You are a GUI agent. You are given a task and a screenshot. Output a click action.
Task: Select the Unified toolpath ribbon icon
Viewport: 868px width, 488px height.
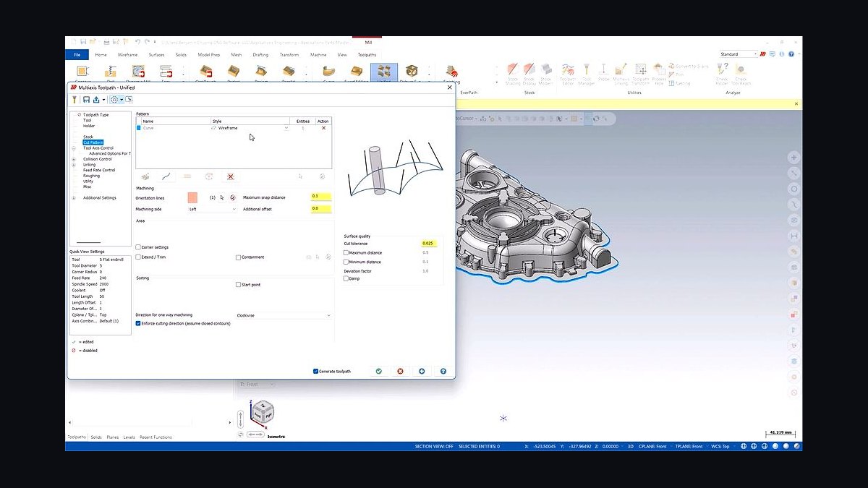click(x=384, y=72)
